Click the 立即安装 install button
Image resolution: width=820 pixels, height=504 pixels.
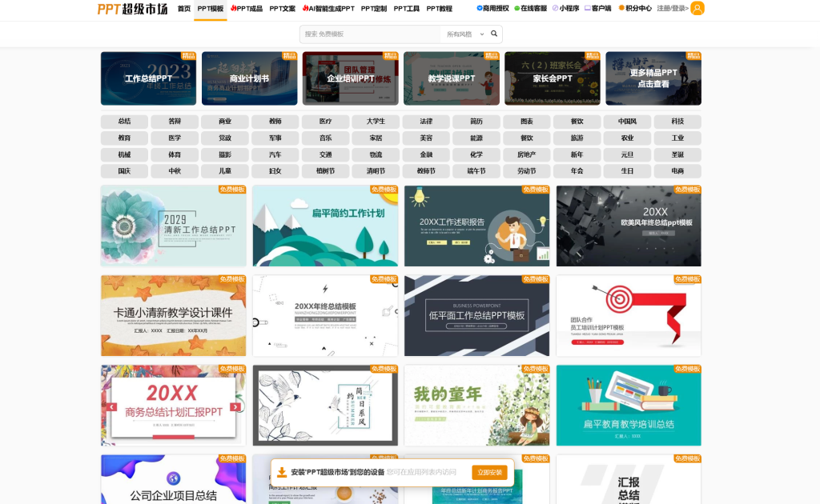pos(491,472)
